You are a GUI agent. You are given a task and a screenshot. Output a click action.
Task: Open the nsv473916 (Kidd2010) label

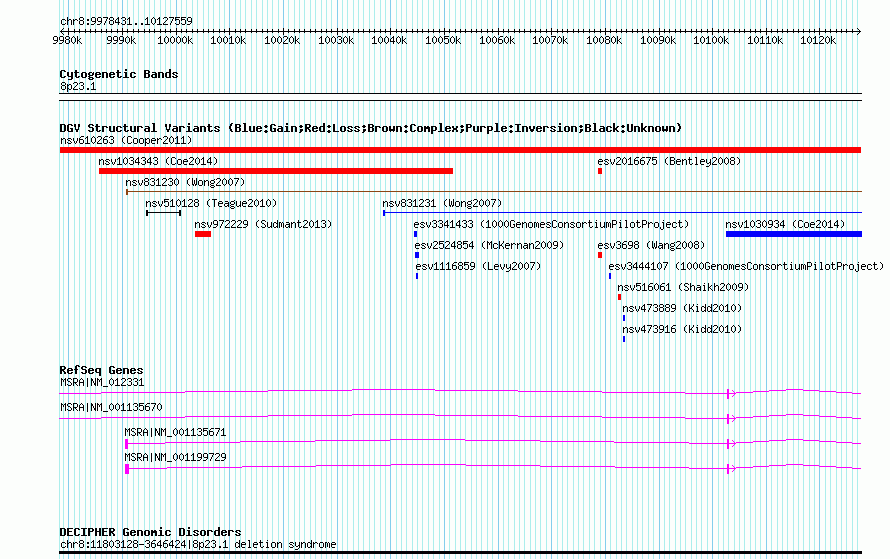point(682,329)
